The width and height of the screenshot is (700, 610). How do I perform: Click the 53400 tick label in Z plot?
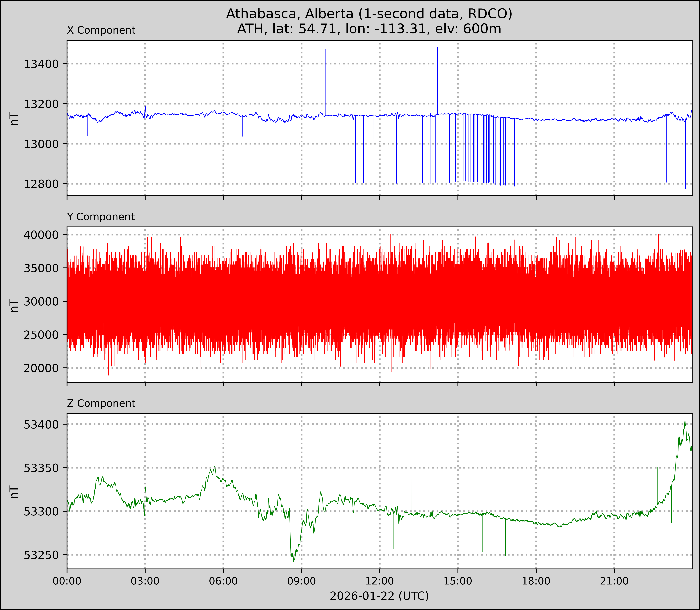pyautogui.click(x=42, y=424)
